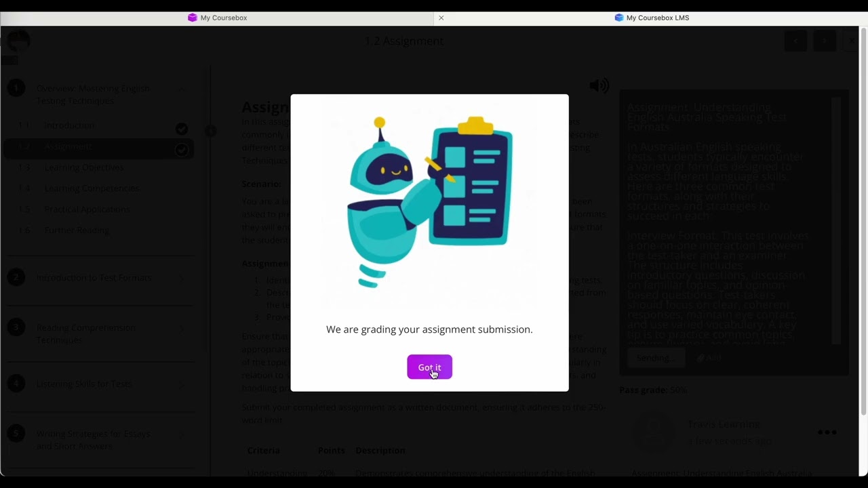Click the purple My Coursebox tab favicon
This screenshot has width=868, height=488.
[192, 18]
